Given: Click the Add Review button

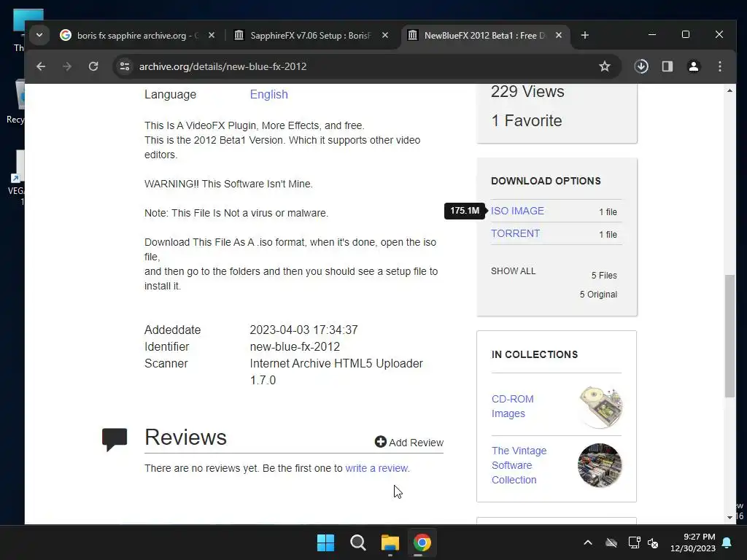Looking at the screenshot, I should coord(409,443).
